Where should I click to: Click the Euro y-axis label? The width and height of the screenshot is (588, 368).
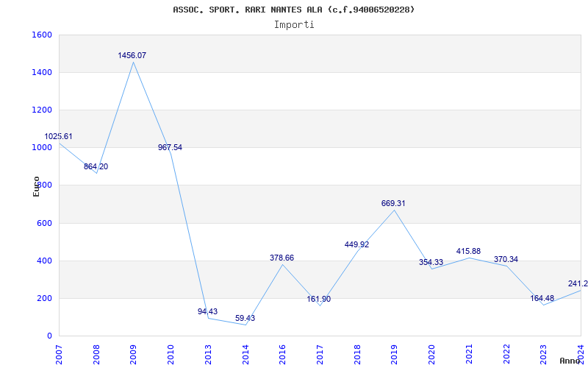pyautogui.click(x=36, y=186)
